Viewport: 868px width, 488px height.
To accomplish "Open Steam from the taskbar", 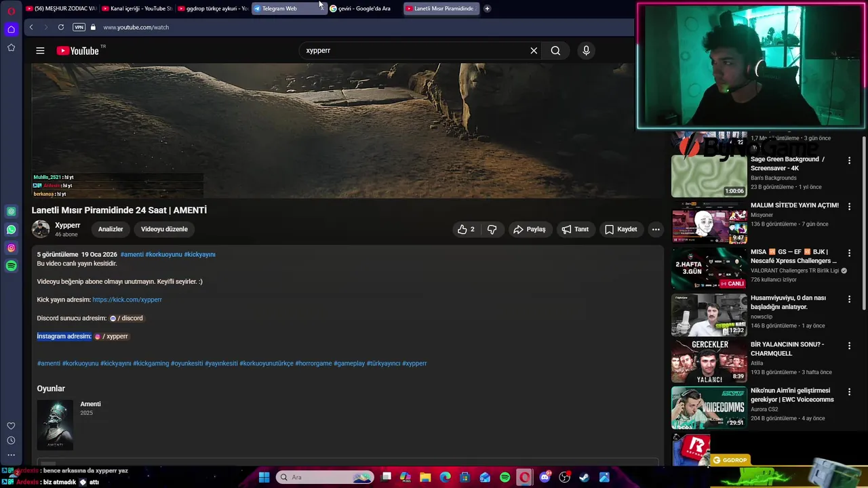I will pyautogui.click(x=585, y=477).
